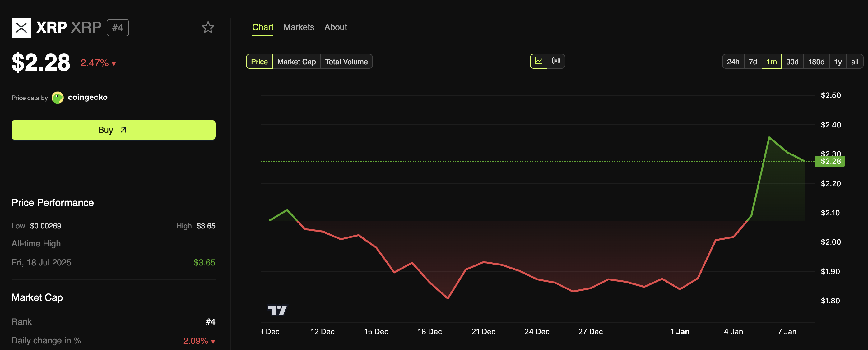Open the Markets tab
The width and height of the screenshot is (868, 350).
pyautogui.click(x=299, y=27)
